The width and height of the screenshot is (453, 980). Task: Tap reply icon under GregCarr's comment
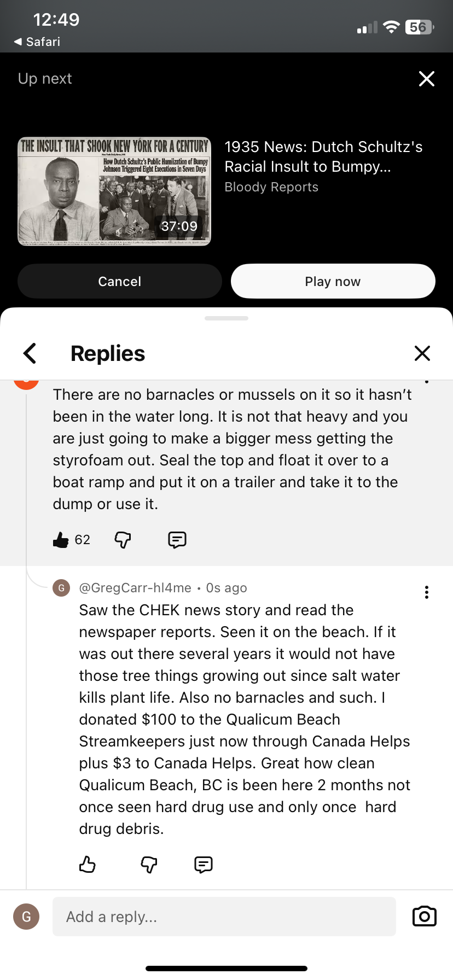(203, 864)
